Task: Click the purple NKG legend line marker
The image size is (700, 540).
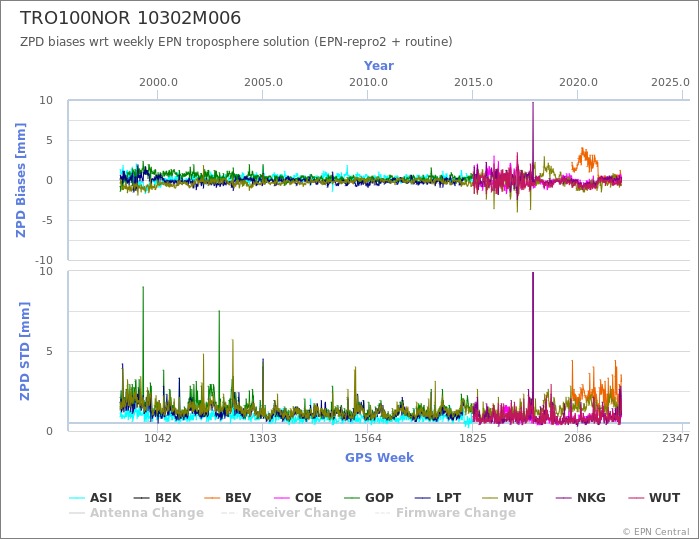Action: [x=563, y=498]
